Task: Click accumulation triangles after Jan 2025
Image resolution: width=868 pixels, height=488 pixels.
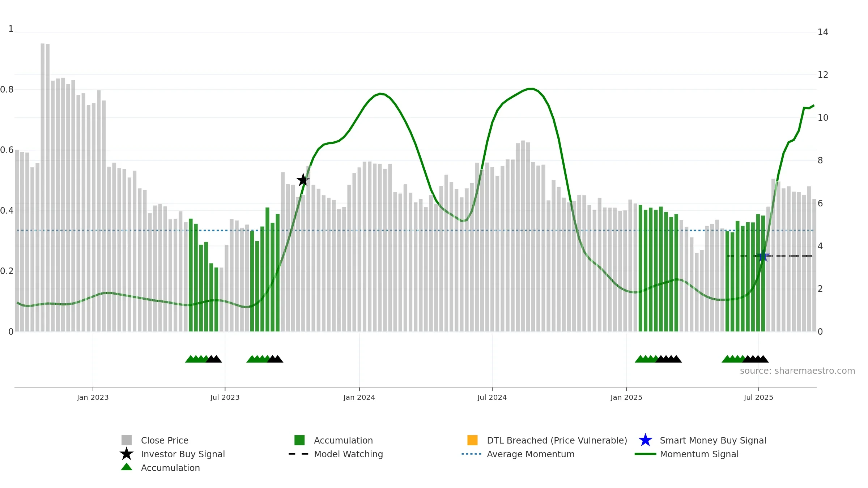Action: pyautogui.click(x=658, y=359)
